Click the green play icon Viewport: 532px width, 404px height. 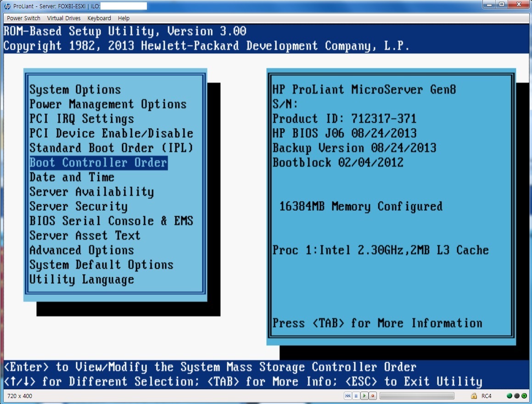click(x=364, y=396)
